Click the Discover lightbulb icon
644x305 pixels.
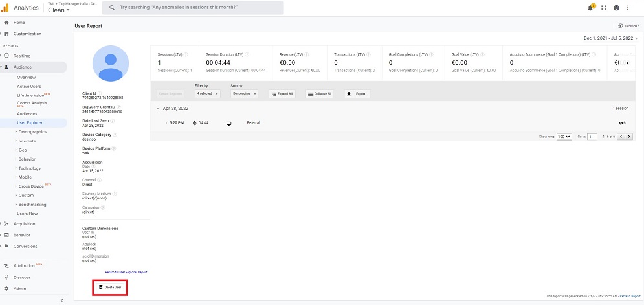[6, 277]
